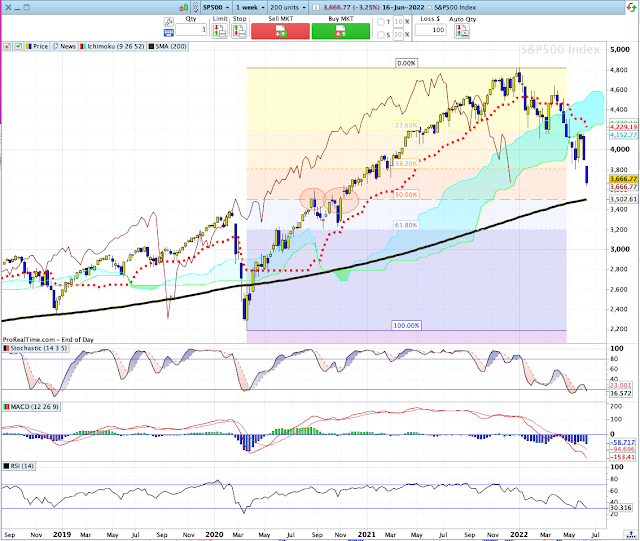Click the T percentage value field
The width and height of the screenshot is (640, 541).
click(x=398, y=22)
